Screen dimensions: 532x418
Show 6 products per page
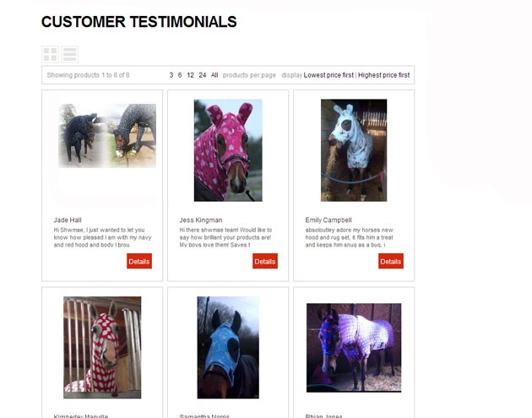pyautogui.click(x=180, y=75)
